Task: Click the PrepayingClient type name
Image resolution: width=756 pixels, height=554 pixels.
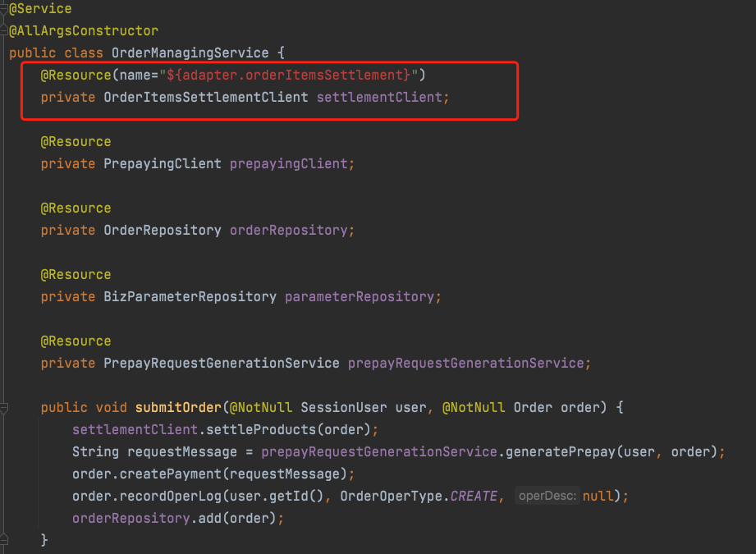Action: [x=163, y=164]
